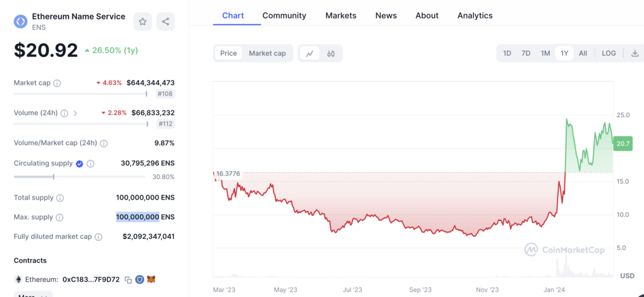Toggle chart to Price view
This screenshot has height=297, width=644.
coord(229,53)
